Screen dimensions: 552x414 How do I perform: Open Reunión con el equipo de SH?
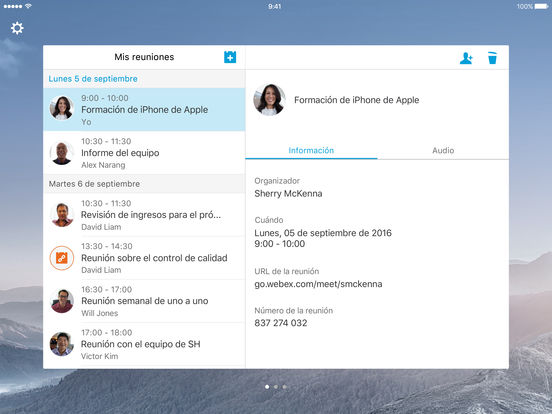click(x=144, y=344)
